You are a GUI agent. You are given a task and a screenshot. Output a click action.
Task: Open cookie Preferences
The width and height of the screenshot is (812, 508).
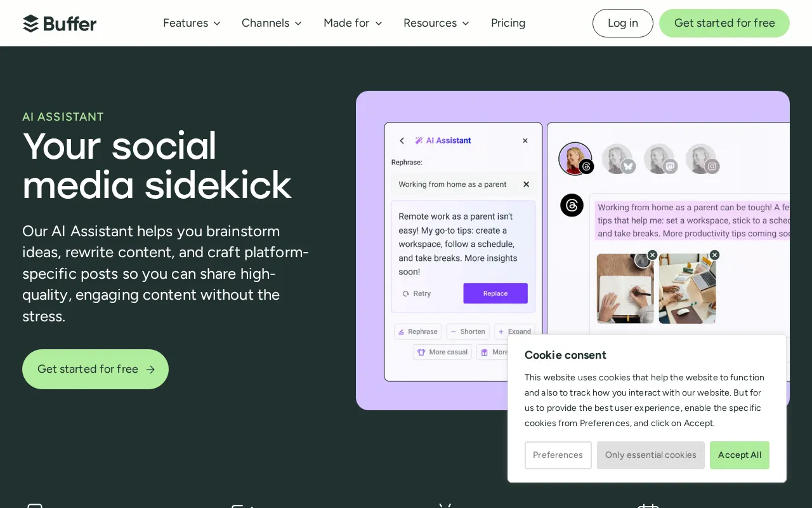[x=558, y=455]
